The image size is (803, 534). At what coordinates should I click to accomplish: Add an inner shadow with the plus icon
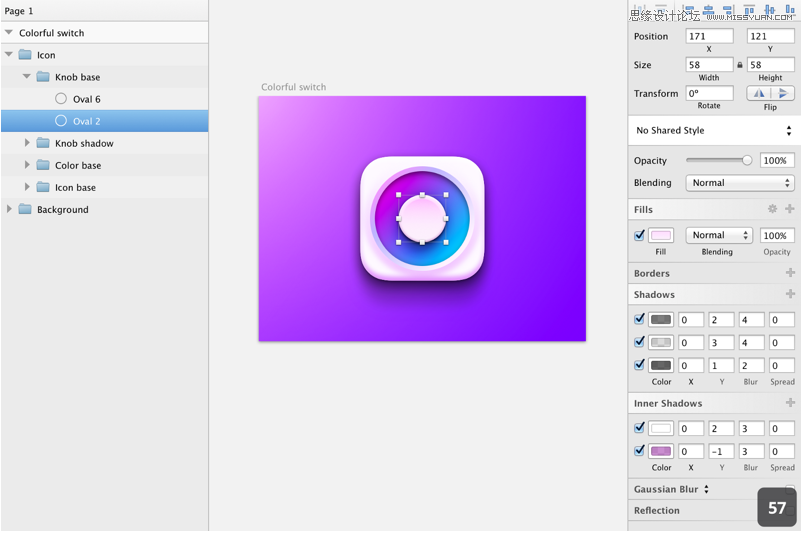pos(790,403)
